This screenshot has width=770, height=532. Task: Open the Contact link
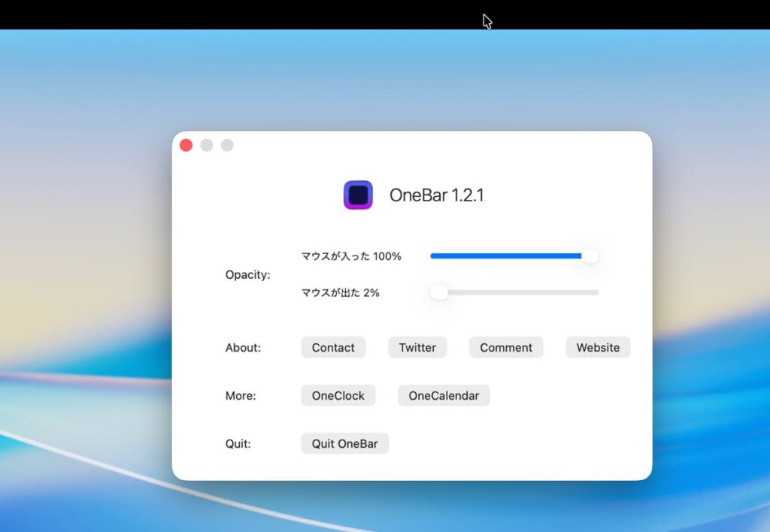pos(333,347)
